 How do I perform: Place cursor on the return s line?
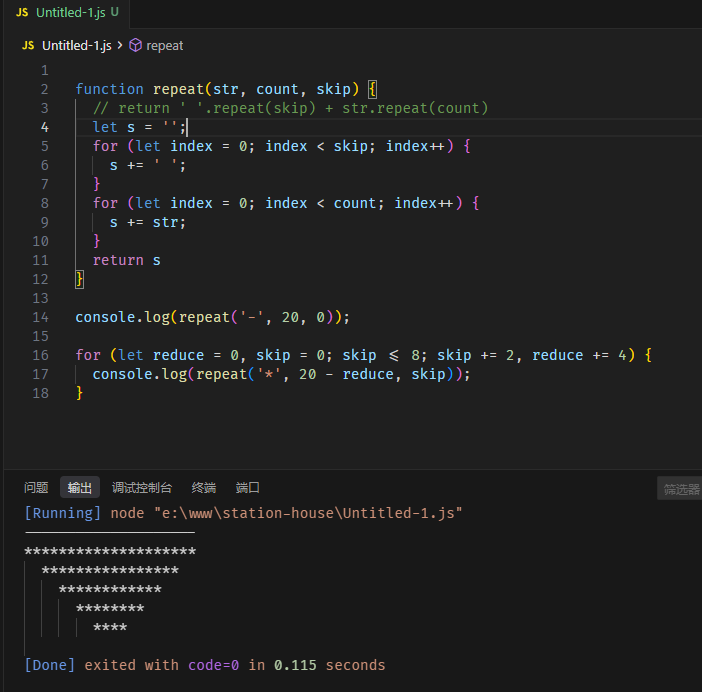126,261
